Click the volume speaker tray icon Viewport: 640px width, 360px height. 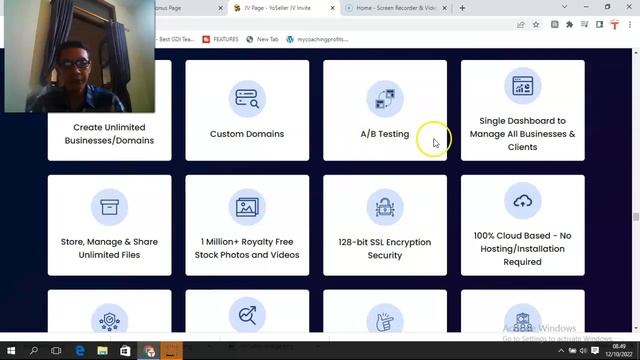tap(583, 351)
